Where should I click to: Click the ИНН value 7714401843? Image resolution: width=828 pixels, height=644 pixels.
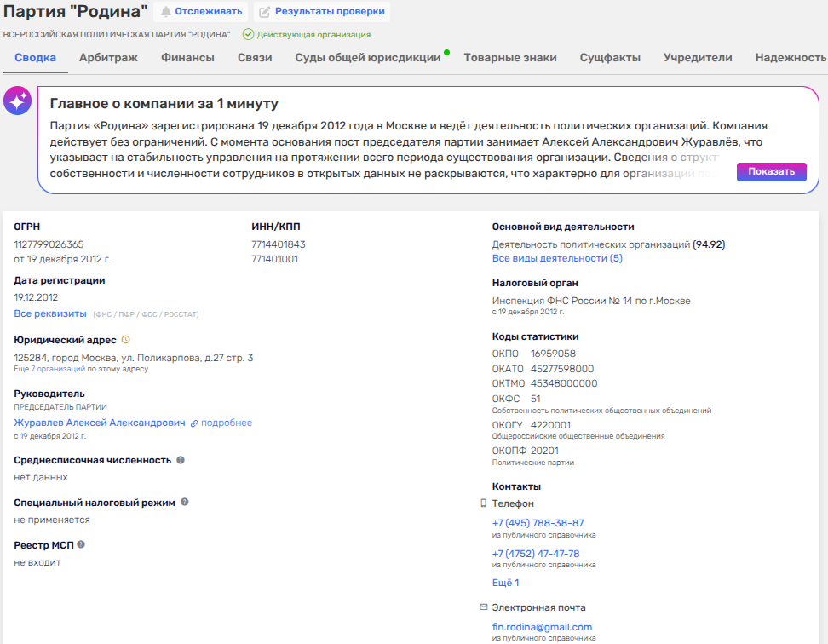click(x=279, y=244)
